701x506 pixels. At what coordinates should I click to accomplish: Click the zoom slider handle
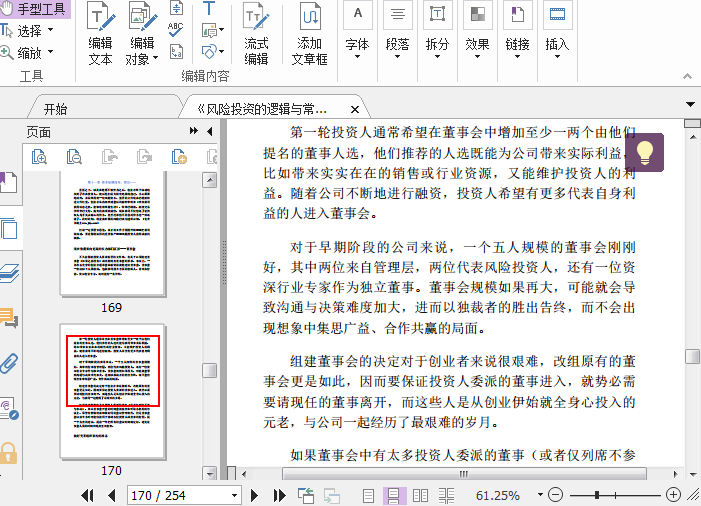coord(597,495)
